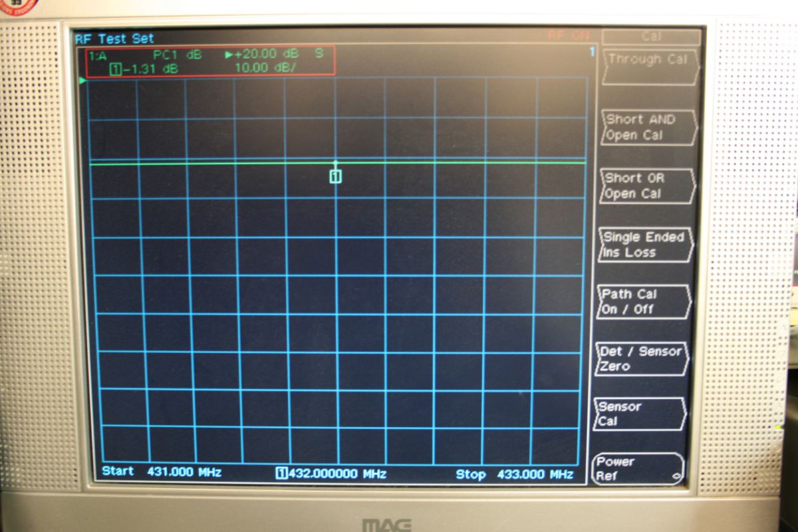Run Det / Sensor Zero

tap(641, 358)
